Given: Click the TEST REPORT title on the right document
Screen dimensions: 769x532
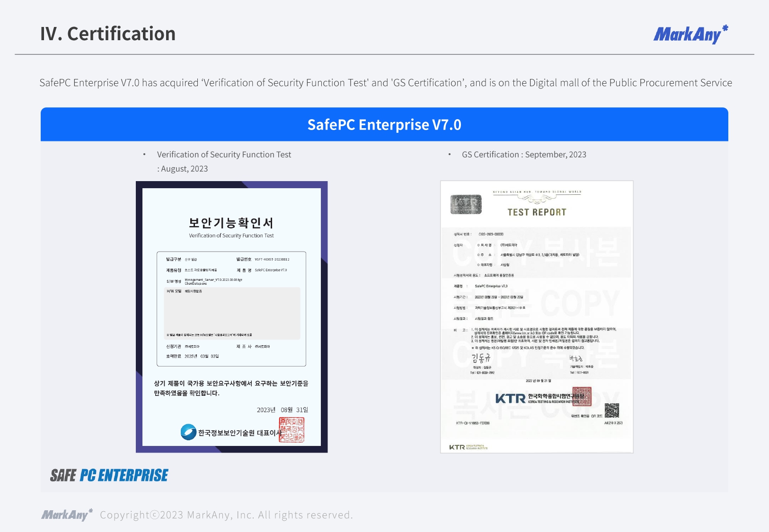Looking at the screenshot, I should (537, 212).
